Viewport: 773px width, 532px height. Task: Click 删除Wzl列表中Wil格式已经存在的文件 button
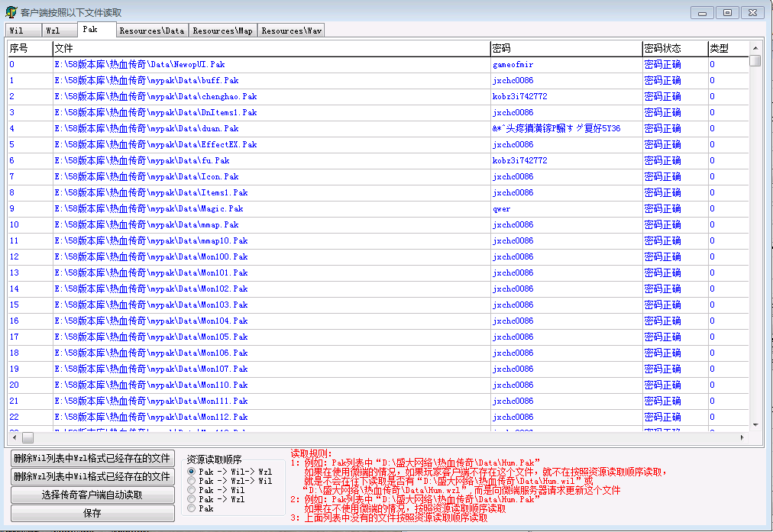(x=92, y=477)
